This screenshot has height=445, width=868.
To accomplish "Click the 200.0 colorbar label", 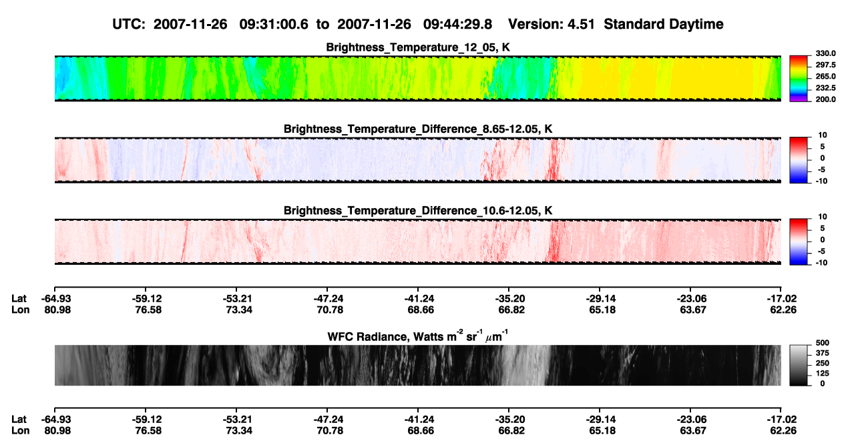I will (x=825, y=99).
